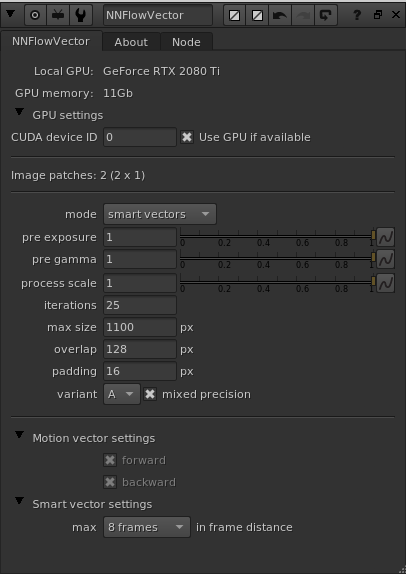Click the iterations input field
This screenshot has width=406, height=574.
pyautogui.click(x=140, y=305)
